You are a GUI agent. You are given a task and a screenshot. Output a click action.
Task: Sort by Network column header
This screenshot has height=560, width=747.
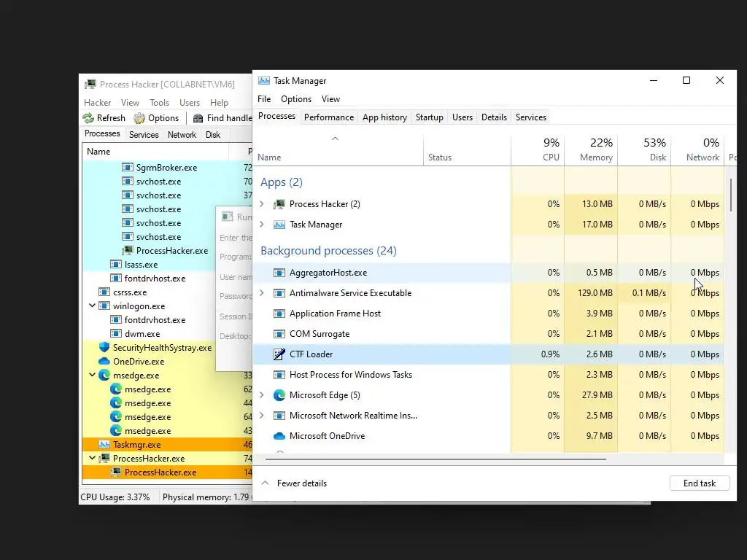(697, 149)
